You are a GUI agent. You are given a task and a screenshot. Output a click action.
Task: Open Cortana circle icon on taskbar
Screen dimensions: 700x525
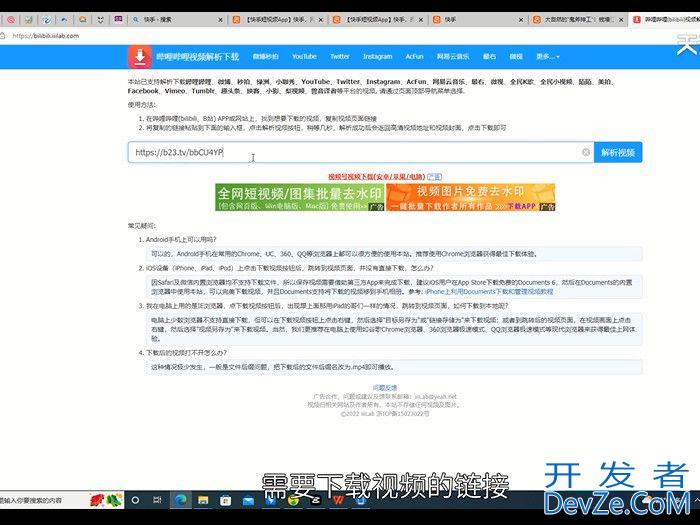pyautogui.click(x=135, y=500)
